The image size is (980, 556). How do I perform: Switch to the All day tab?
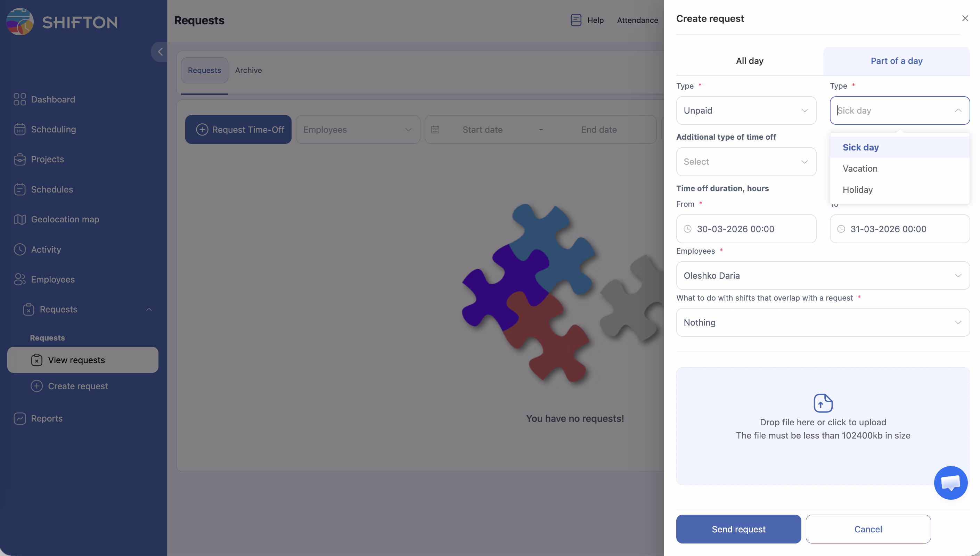749,61
